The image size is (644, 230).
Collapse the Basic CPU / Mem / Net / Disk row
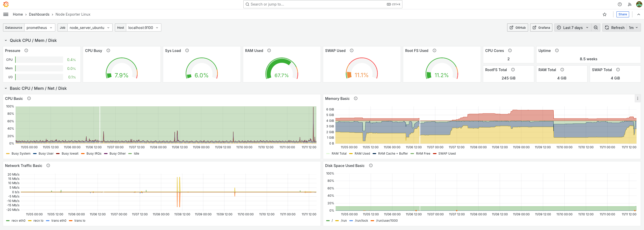tap(6, 88)
